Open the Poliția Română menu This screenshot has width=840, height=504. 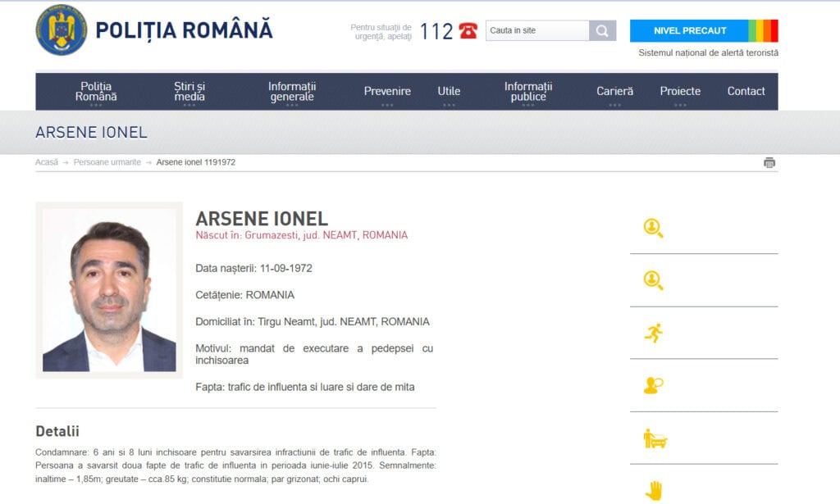point(96,92)
